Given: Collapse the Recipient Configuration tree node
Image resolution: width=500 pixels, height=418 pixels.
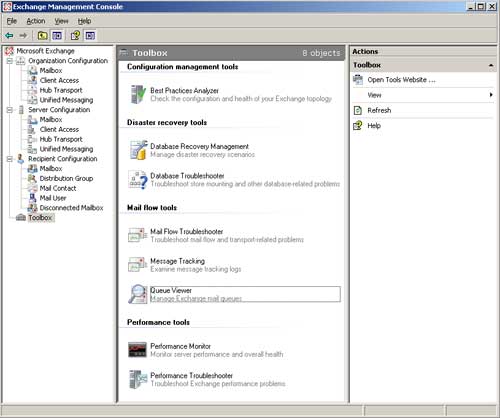Looking at the screenshot, I should [x=10, y=159].
